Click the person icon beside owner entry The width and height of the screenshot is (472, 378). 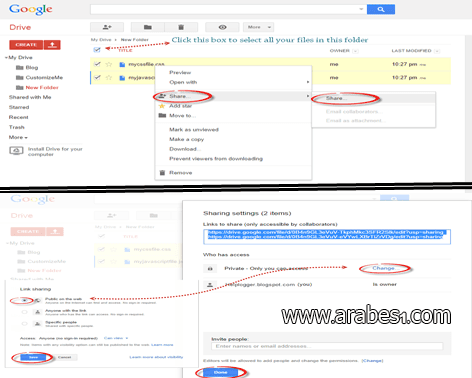coord(210,285)
